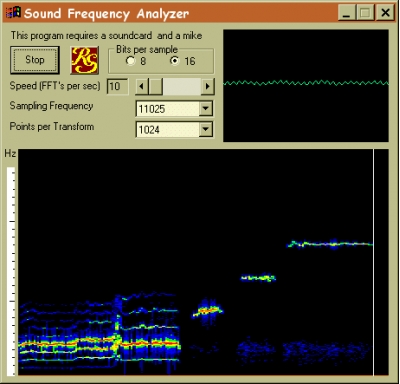This screenshot has width=400, height=384.
Task: Close the Sound Frequency Analyzer window
Action: [x=385, y=13]
